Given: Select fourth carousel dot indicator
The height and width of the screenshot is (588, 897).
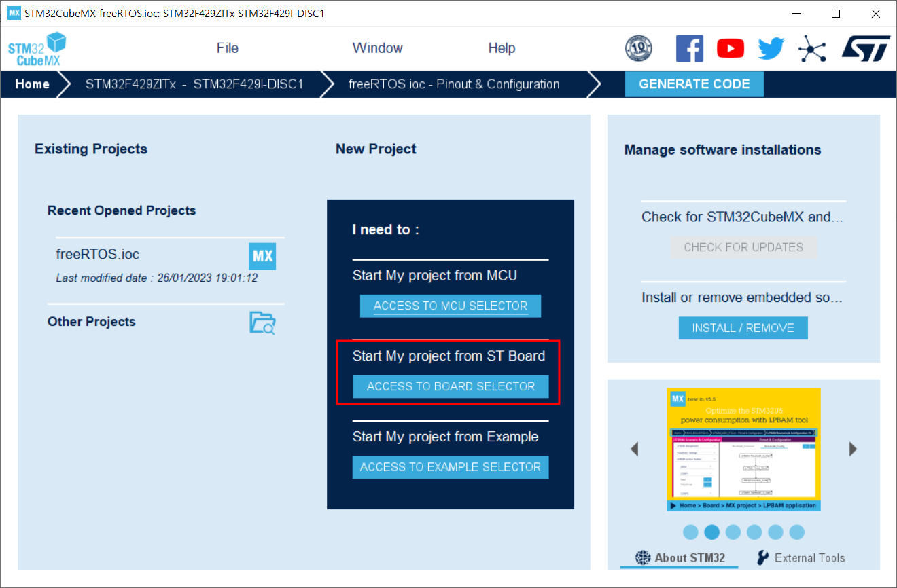Looking at the screenshot, I should [754, 532].
